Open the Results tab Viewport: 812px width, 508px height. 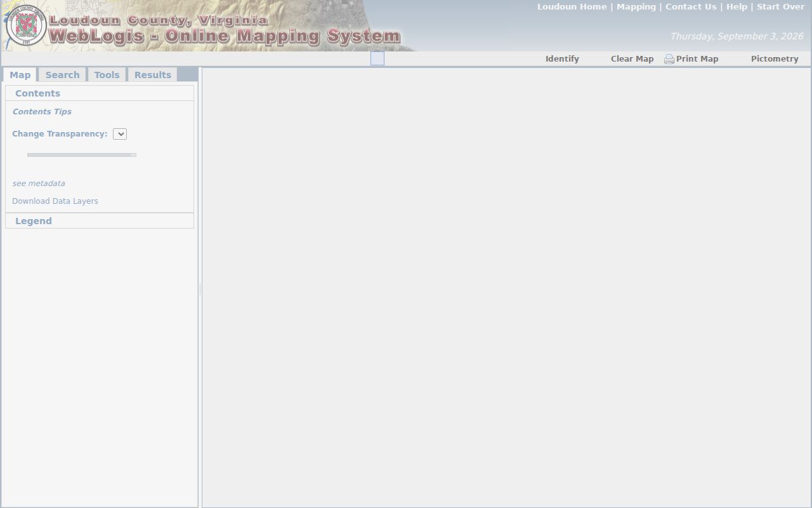[152, 75]
